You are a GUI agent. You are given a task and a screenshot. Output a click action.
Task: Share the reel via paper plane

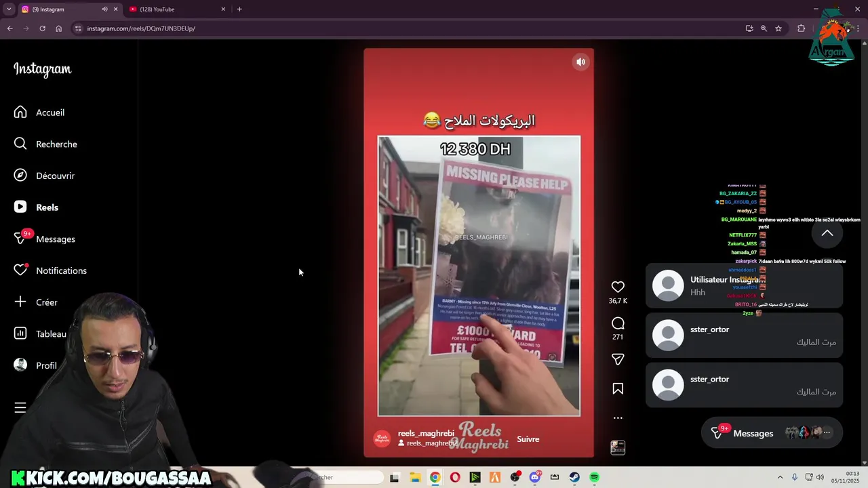pyautogui.click(x=618, y=359)
